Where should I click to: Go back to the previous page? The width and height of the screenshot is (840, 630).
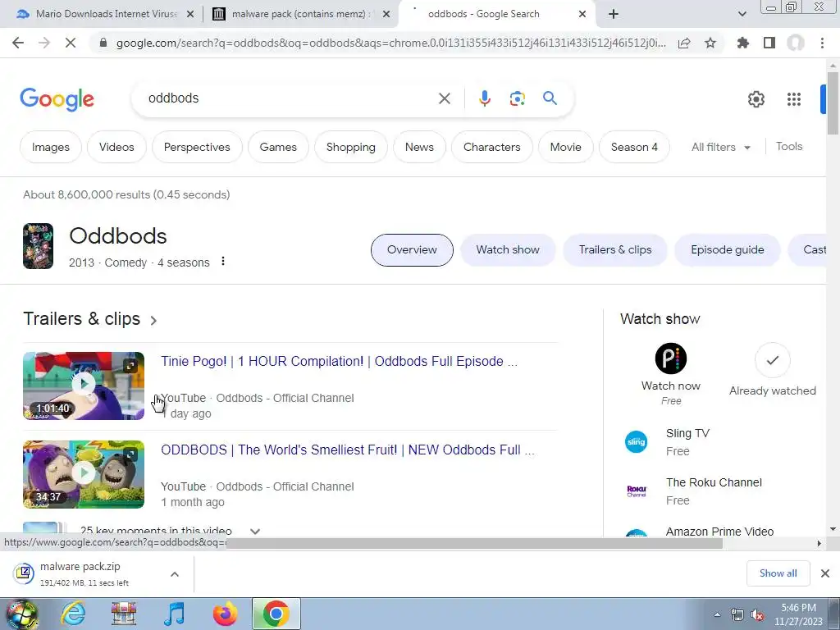coord(18,43)
